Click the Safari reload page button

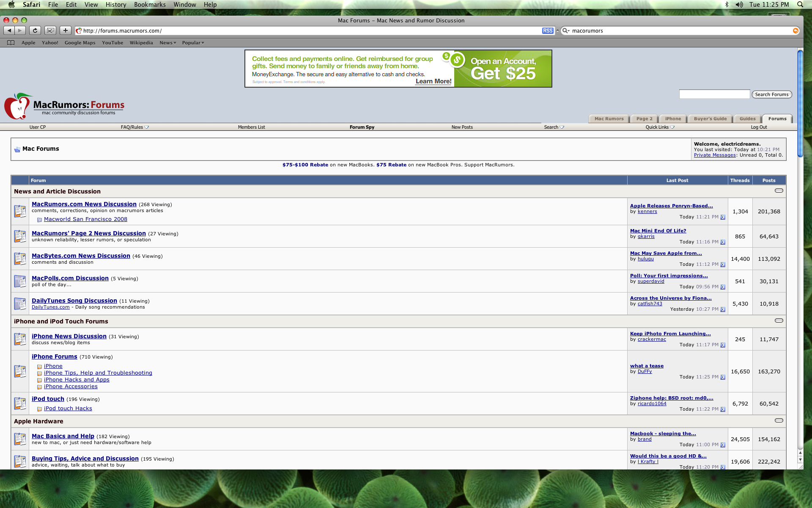35,30
